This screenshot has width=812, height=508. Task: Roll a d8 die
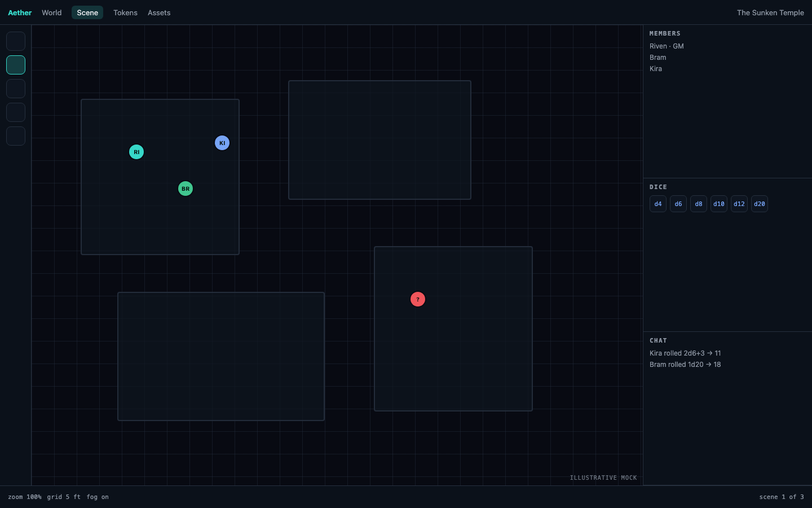(699, 204)
